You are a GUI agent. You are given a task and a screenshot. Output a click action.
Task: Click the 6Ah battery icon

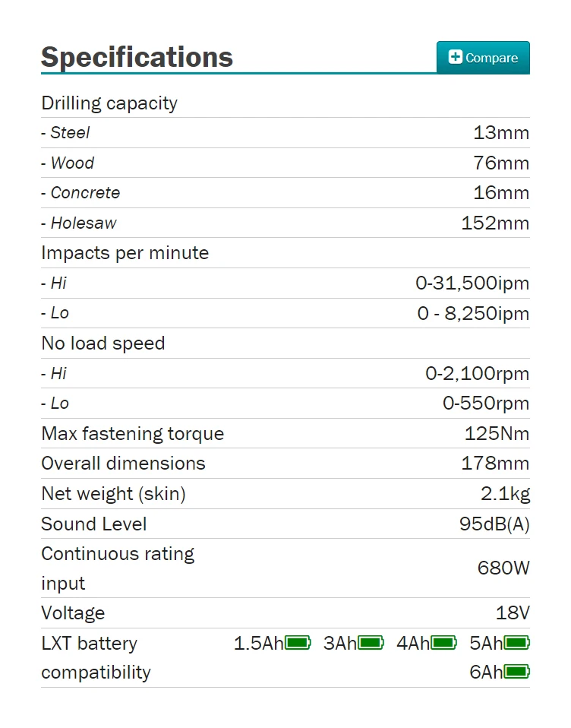tap(517, 673)
